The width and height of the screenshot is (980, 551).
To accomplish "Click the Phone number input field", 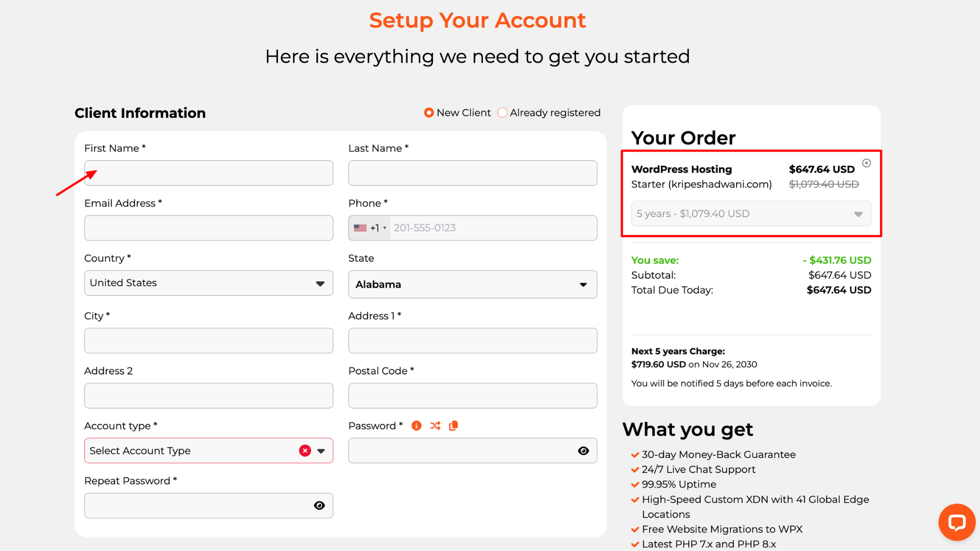I will click(493, 228).
